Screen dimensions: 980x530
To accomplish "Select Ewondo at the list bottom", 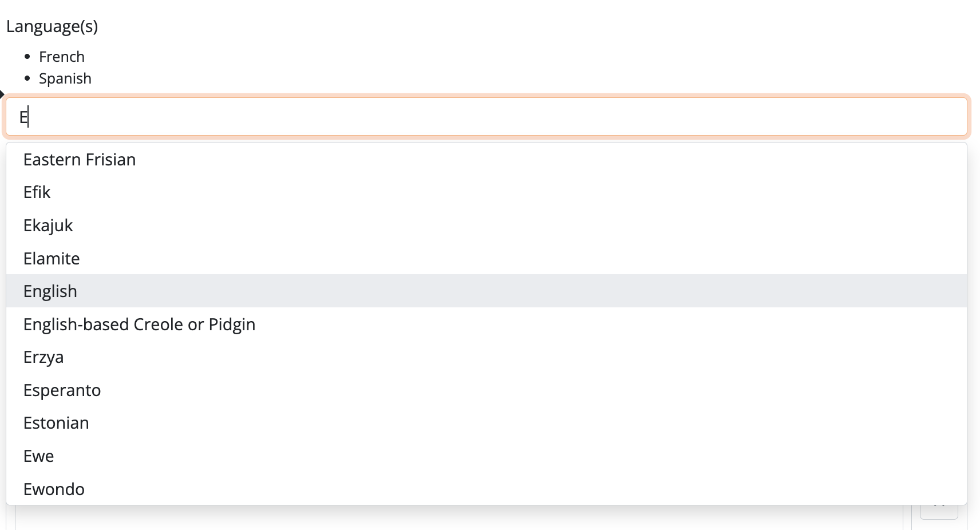I will click(x=54, y=489).
